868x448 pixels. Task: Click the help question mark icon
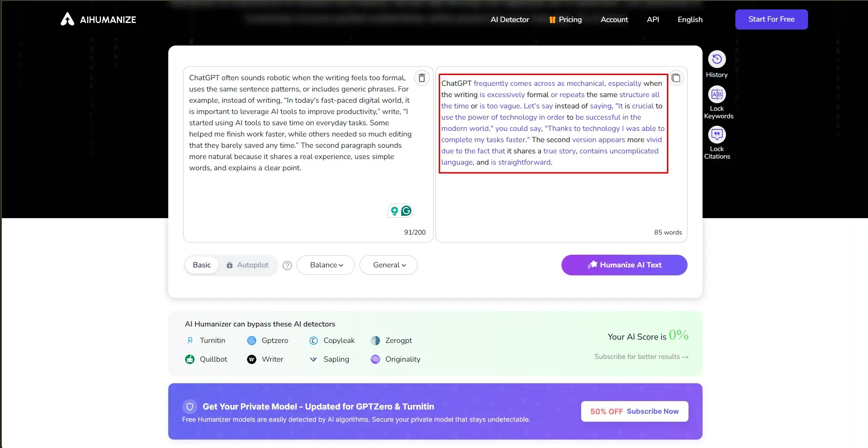tap(287, 266)
